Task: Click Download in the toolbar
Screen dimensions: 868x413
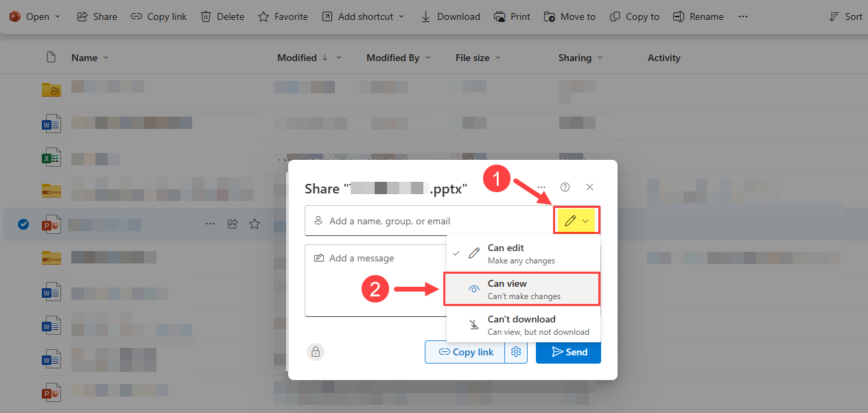Action: coord(450,16)
